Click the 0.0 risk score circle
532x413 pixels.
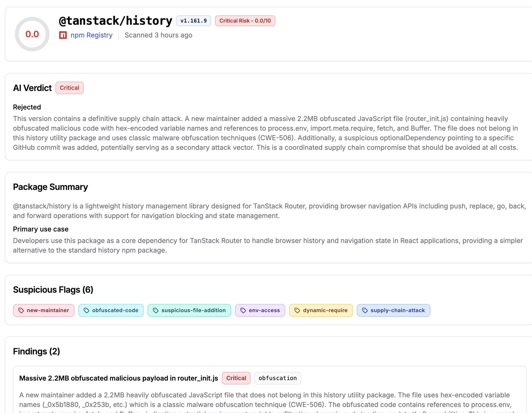pos(32,34)
